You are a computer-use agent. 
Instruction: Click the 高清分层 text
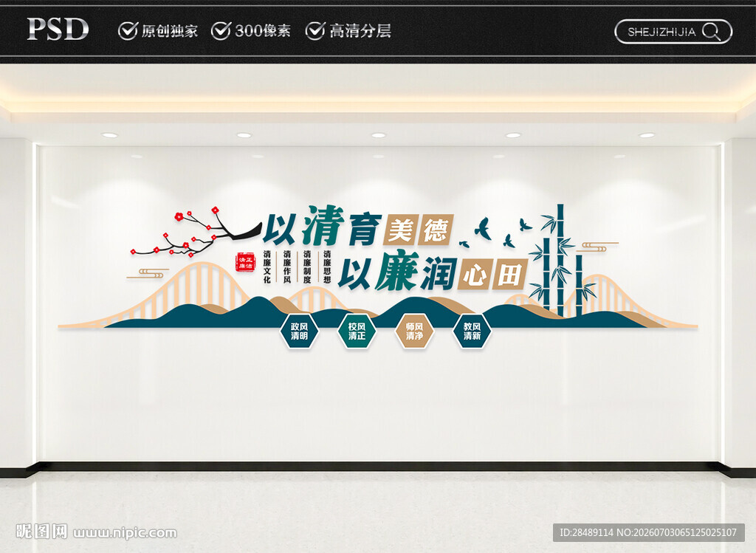(360, 31)
